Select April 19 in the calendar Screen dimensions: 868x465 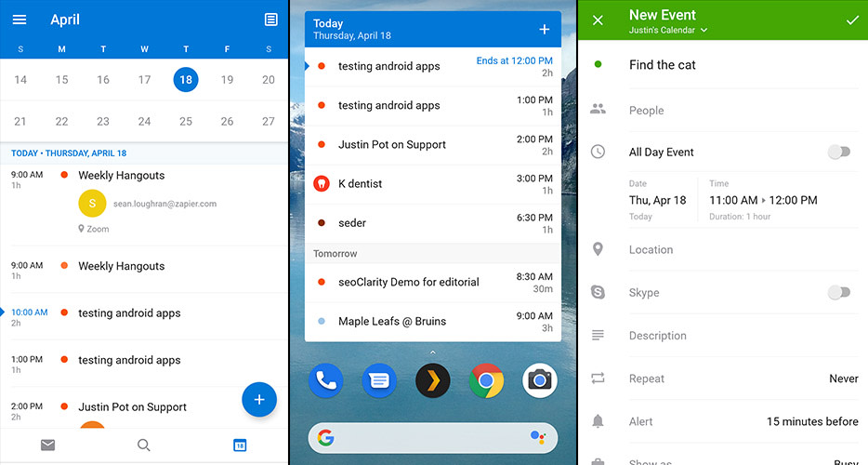227,80
